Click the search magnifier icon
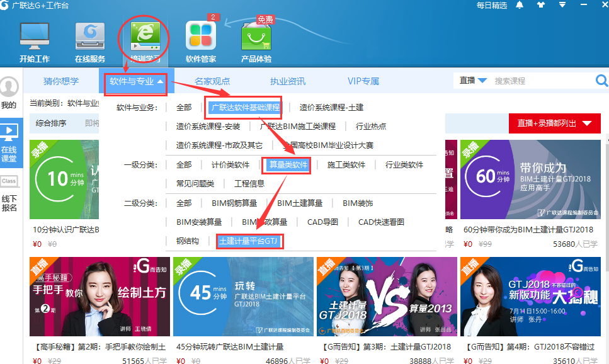Viewport: 609px width, 364px height. tap(601, 81)
